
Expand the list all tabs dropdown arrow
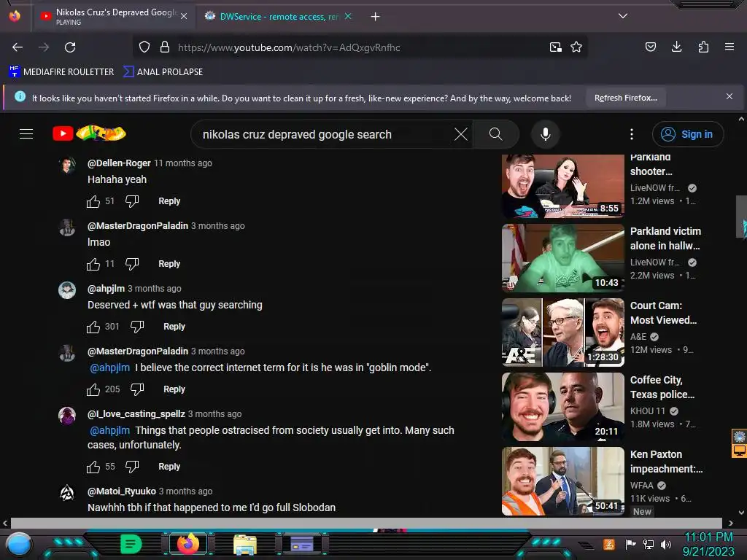[623, 16]
